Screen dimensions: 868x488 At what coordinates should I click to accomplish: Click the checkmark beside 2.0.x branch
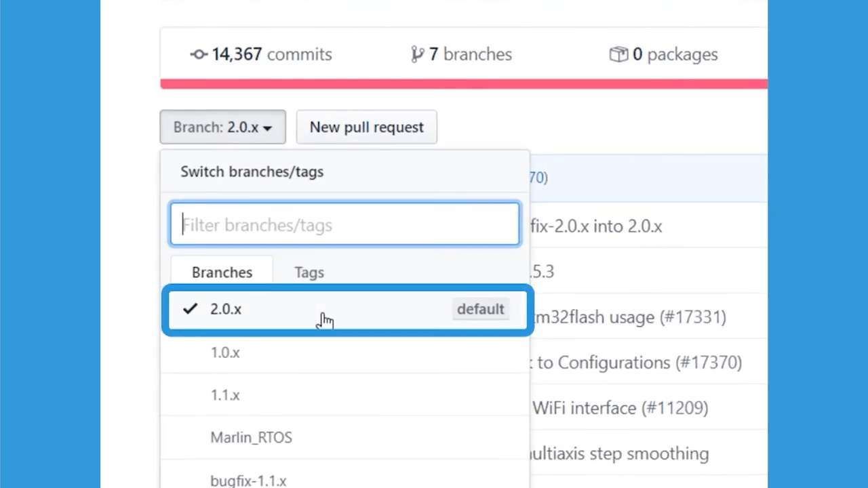[190, 308]
